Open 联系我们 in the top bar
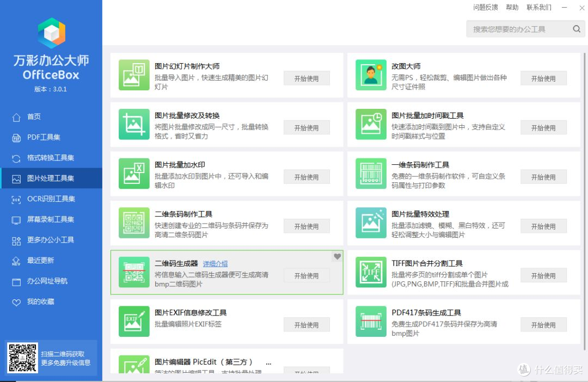 (539, 7)
